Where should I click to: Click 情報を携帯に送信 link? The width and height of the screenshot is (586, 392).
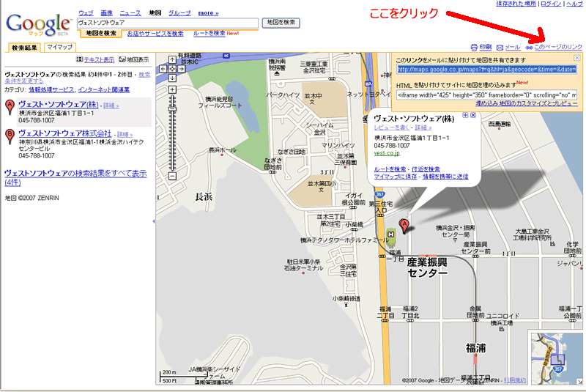445,177
